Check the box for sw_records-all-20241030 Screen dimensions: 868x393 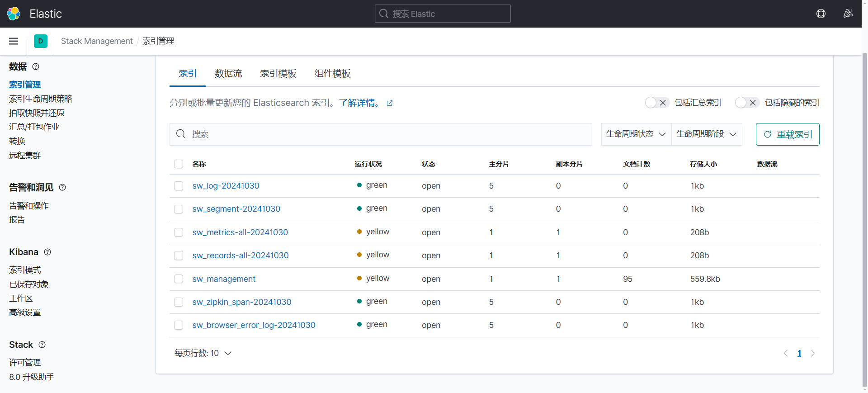pos(179,256)
